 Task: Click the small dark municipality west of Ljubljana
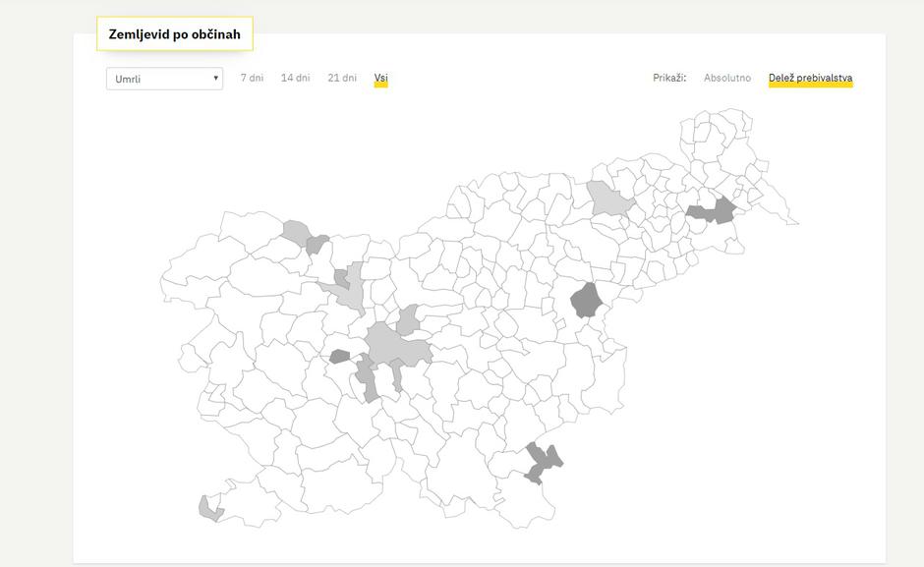341,357
